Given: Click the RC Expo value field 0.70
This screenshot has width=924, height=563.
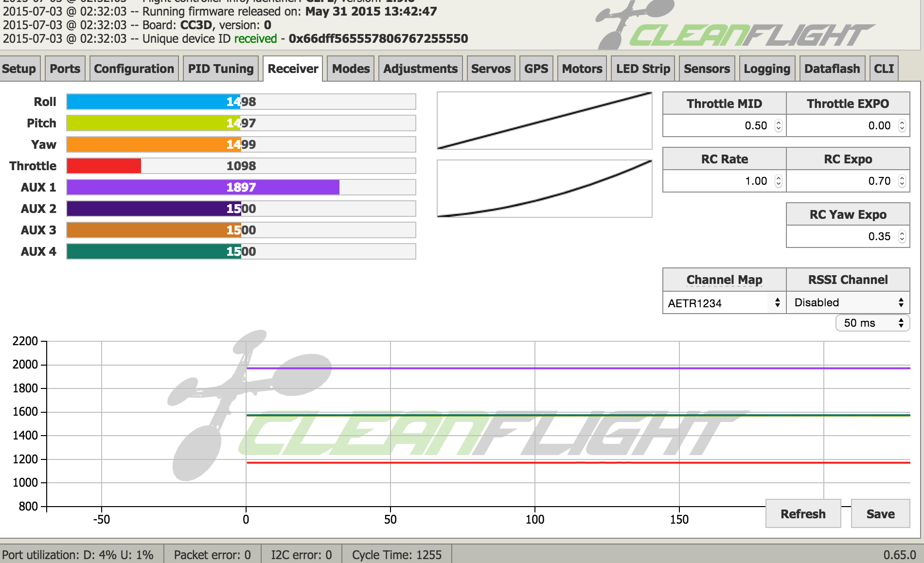Looking at the screenshot, I should 848,181.
